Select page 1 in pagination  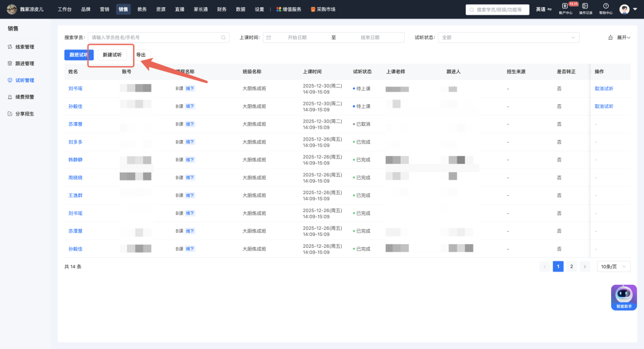(558, 267)
